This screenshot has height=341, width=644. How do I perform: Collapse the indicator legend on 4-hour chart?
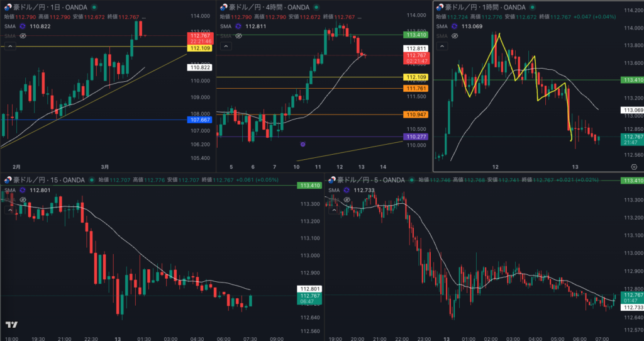(x=225, y=46)
